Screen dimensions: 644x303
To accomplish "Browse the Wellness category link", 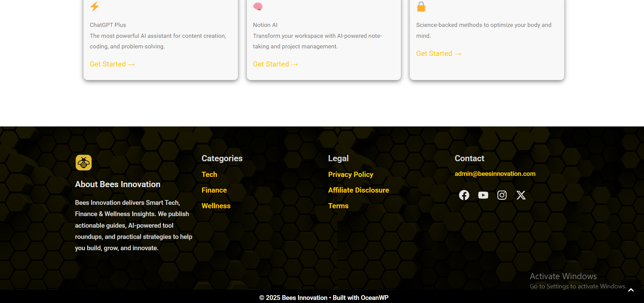I will [216, 206].
